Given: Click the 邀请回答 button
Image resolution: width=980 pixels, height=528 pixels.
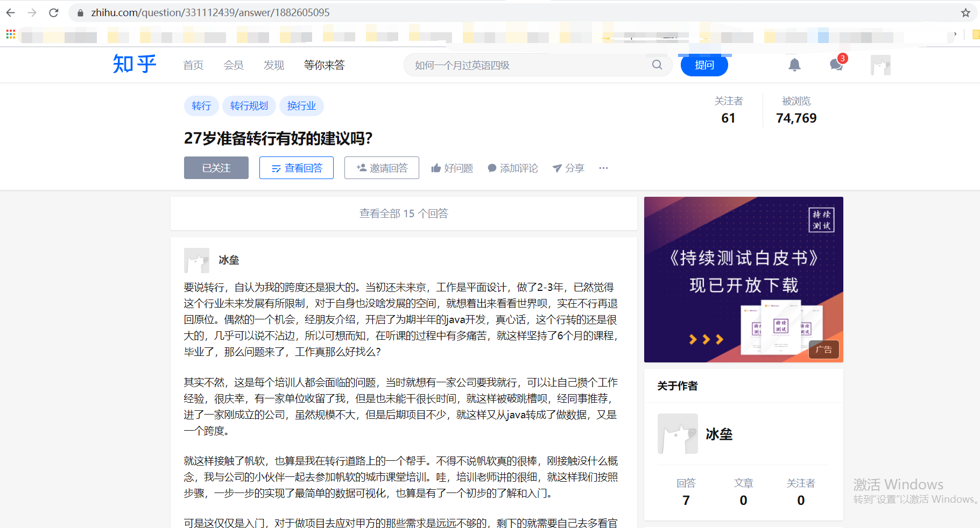Looking at the screenshot, I should pyautogui.click(x=382, y=168).
